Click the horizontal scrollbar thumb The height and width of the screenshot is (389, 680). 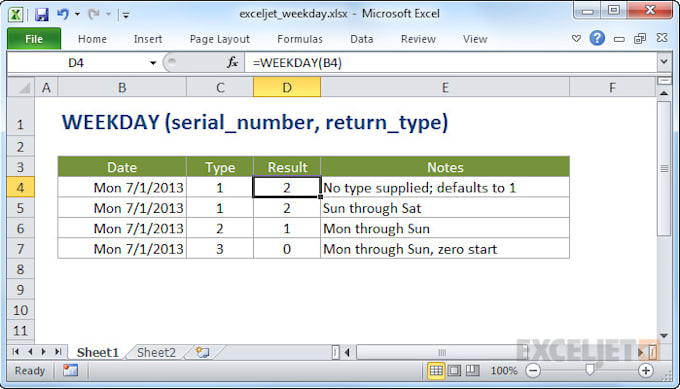pyautogui.click(x=441, y=352)
